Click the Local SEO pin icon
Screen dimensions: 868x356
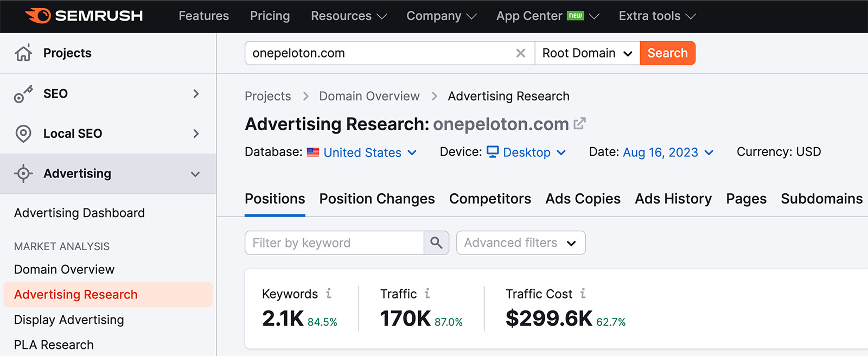click(23, 133)
